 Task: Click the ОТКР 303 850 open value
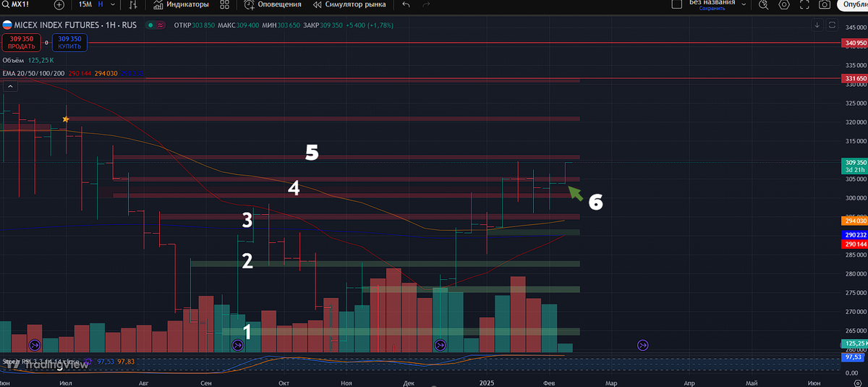pos(195,25)
